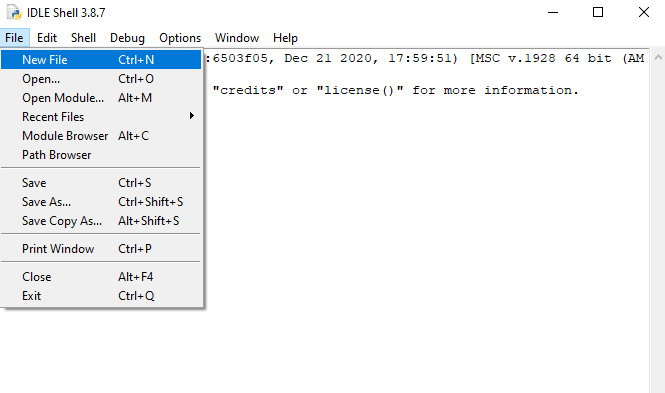Click the scrollbar up arrow in shell

tap(658, 57)
